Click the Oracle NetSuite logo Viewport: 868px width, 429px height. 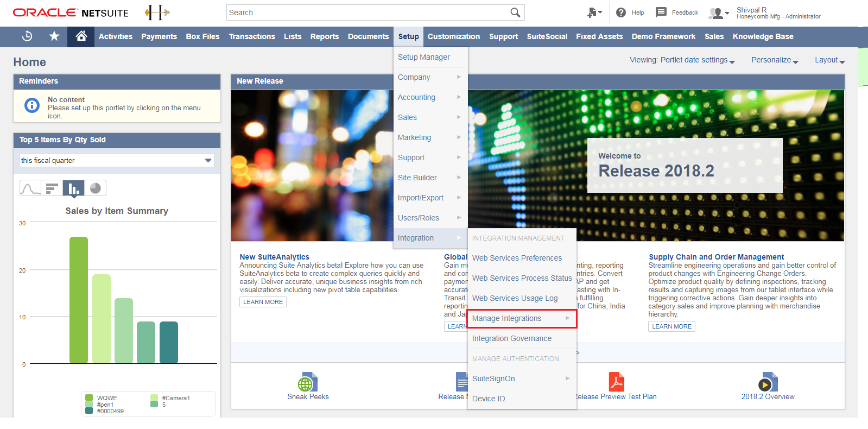tap(71, 12)
